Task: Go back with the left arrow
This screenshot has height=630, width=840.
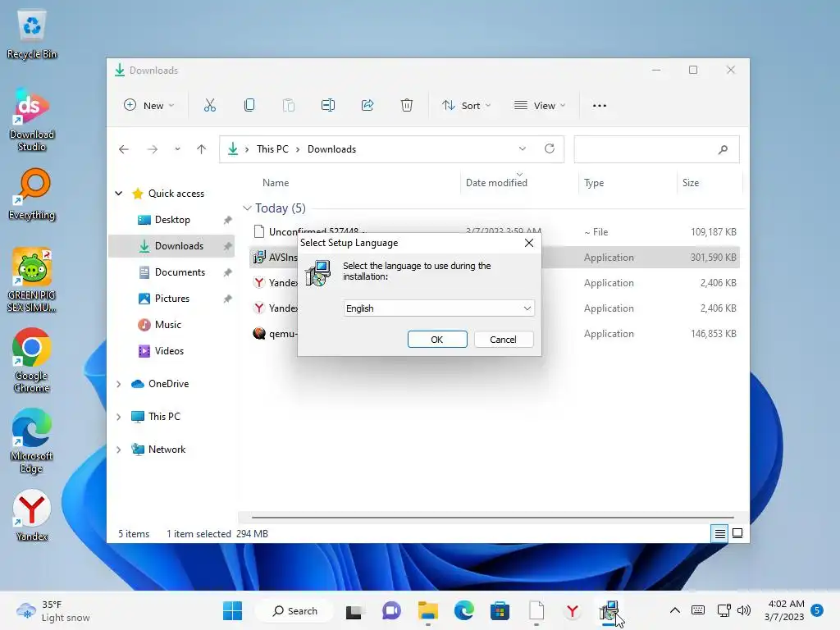Action: point(124,149)
